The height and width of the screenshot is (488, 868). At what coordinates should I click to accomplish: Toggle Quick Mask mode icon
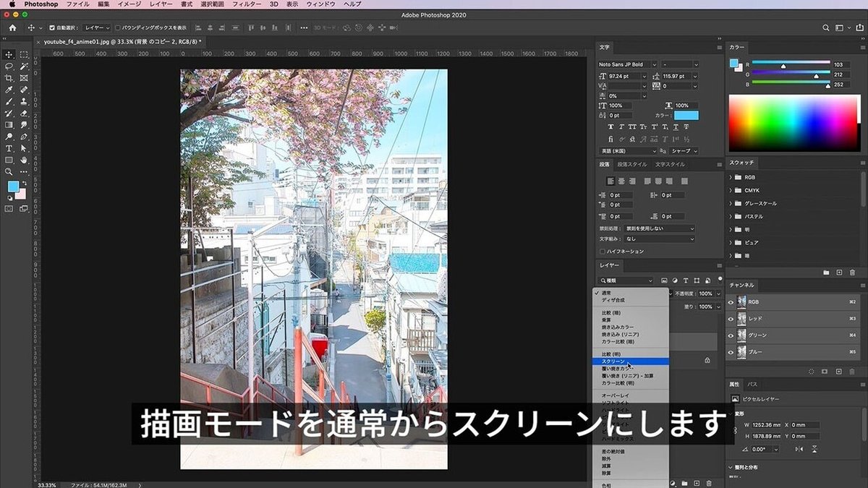(9, 208)
